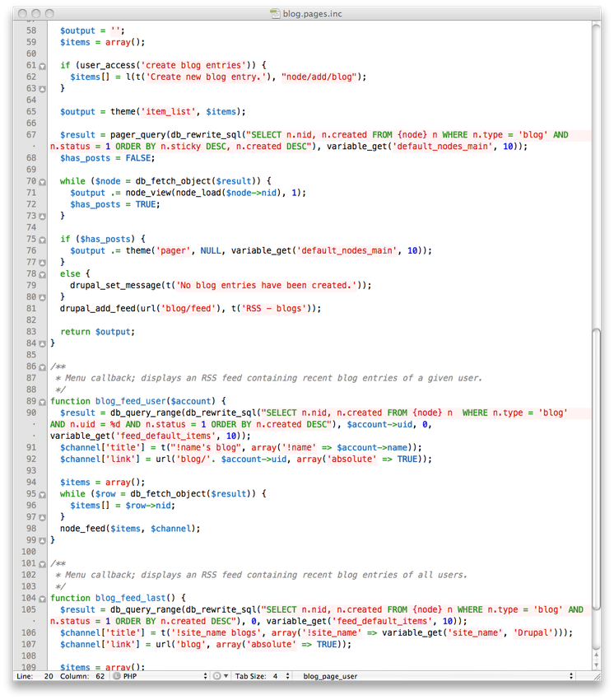614x700 pixels.
Task: Click $account->uid on the line 90 continuation
Action: (379, 424)
